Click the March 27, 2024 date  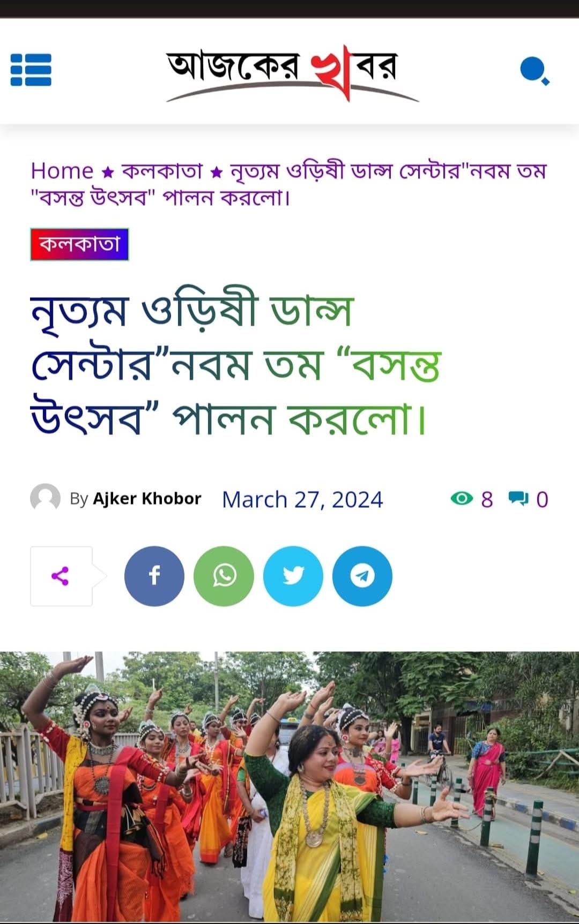point(302,499)
